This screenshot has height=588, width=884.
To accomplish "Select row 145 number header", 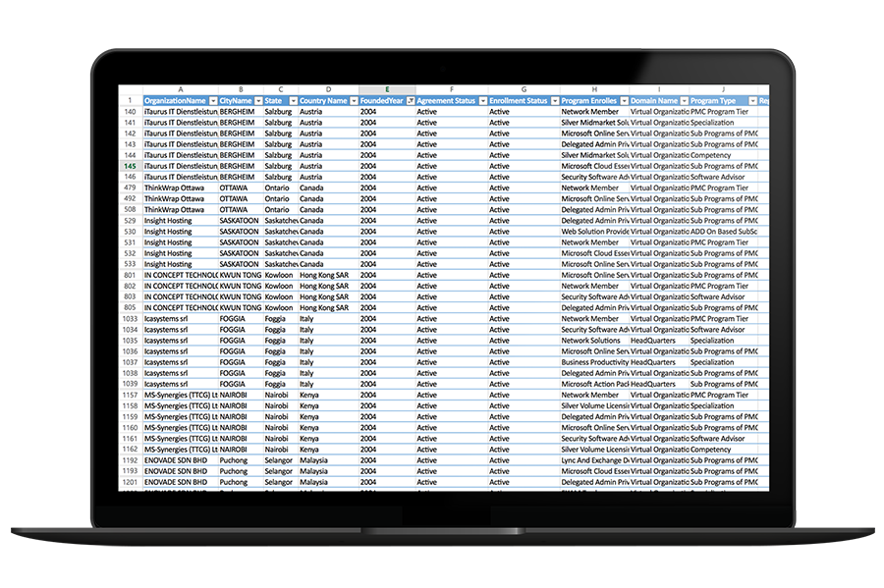I will 131,166.
